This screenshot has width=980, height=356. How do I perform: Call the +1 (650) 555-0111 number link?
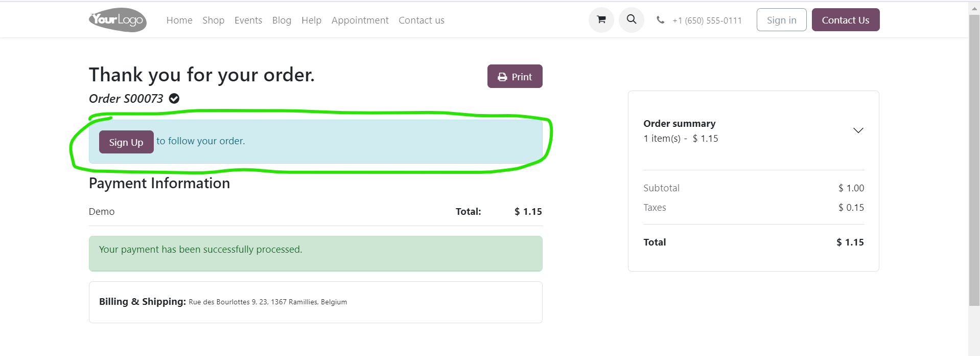click(x=707, y=20)
